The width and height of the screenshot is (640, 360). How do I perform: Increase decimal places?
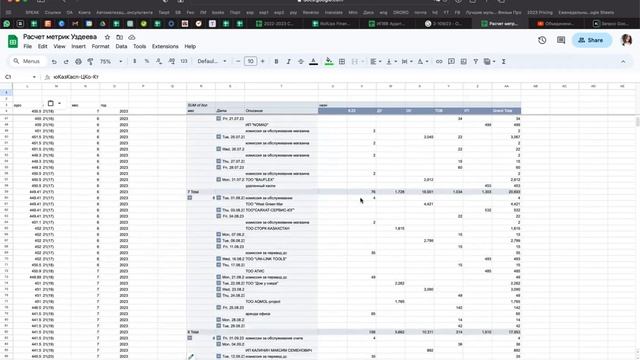pos(171,61)
